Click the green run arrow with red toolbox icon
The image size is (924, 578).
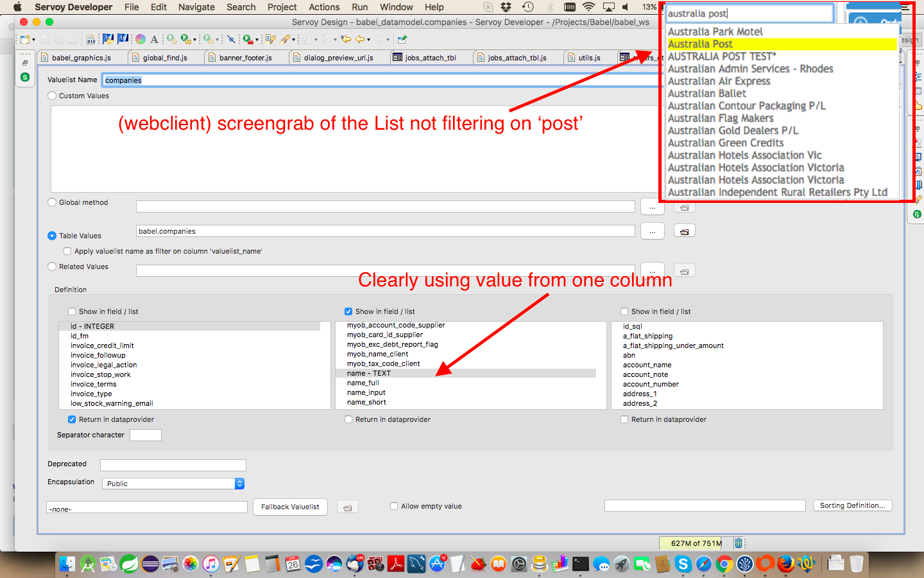click(248, 39)
